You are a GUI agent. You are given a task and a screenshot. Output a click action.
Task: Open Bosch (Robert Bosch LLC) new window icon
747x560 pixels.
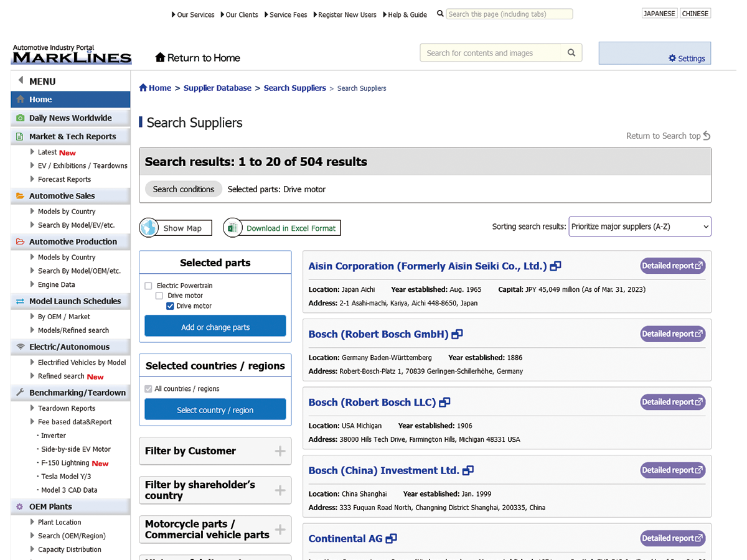(444, 403)
